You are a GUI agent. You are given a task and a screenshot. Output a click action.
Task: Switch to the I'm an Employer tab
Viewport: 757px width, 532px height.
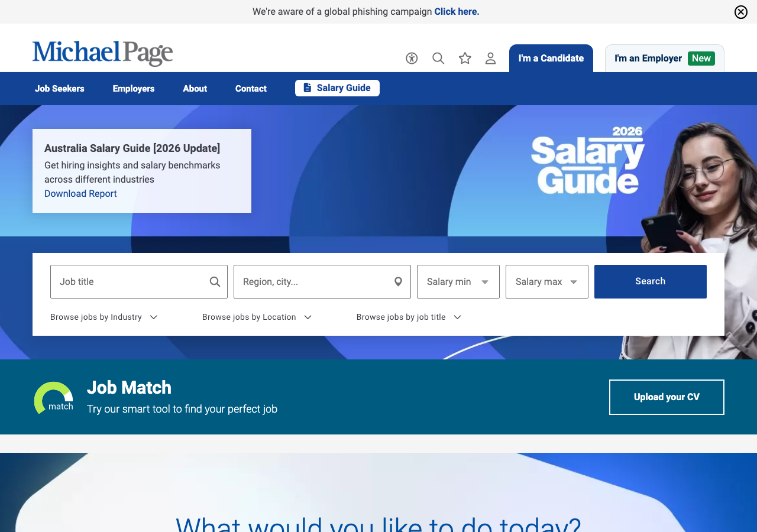[x=665, y=59]
